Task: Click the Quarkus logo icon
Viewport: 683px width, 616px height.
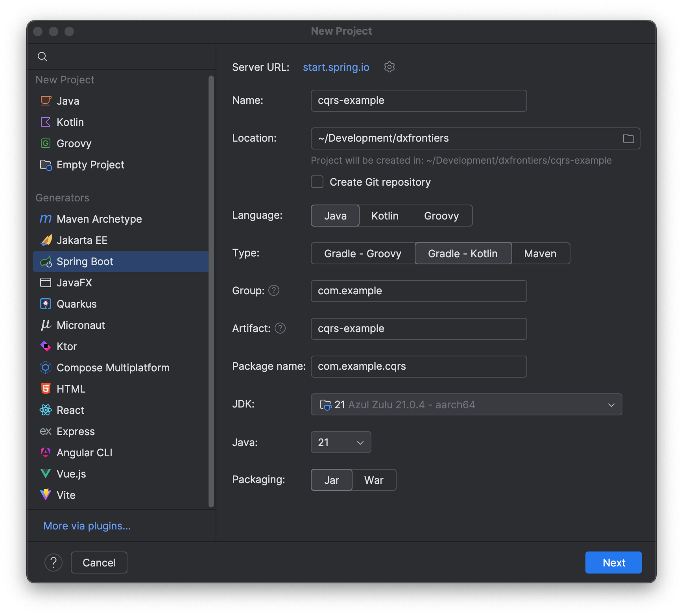Action: pos(46,304)
